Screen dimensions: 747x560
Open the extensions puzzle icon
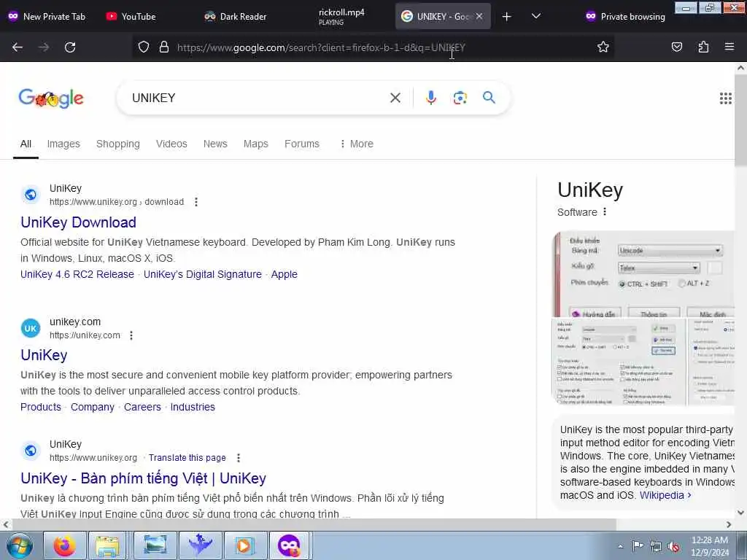(703, 47)
